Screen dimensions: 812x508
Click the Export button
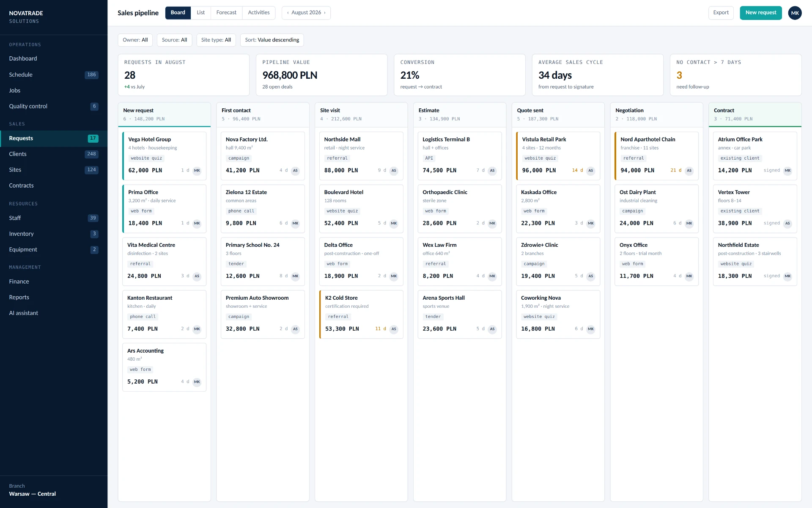pos(721,13)
